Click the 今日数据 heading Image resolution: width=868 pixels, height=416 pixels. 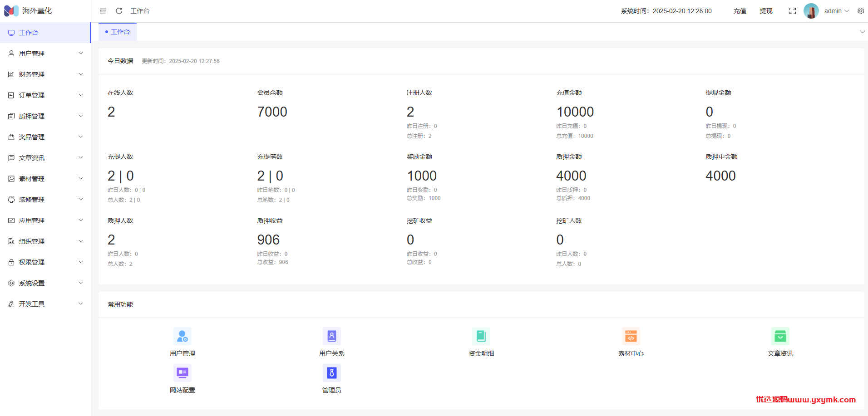coord(120,61)
